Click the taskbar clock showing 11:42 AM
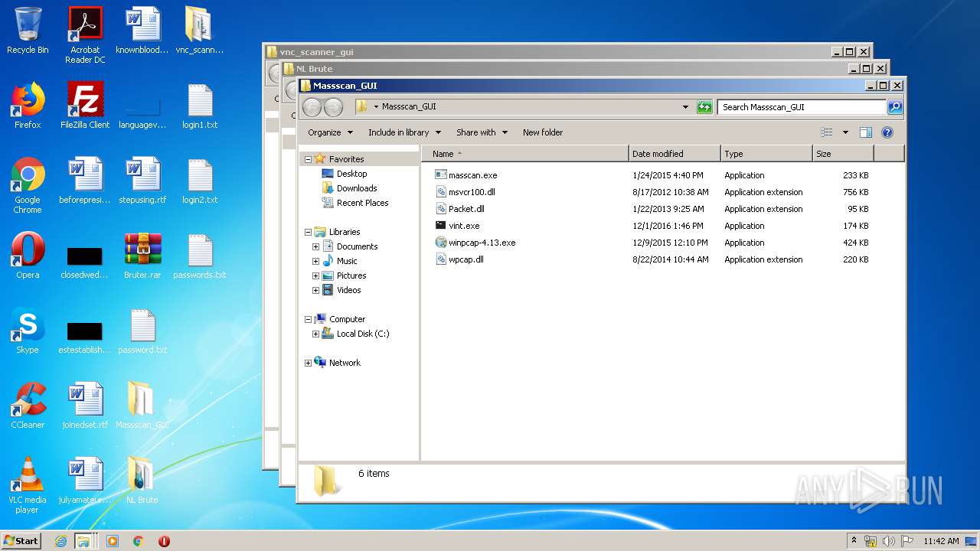980x551 pixels. pos(941,541)
